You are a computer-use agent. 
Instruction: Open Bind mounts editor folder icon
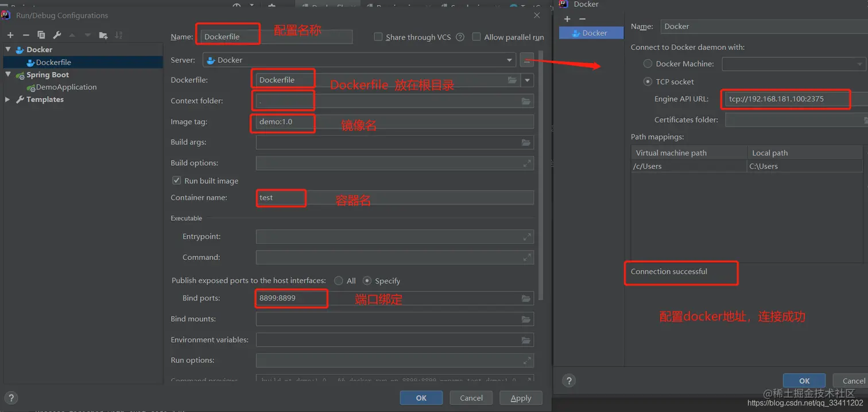pos(526,319)
